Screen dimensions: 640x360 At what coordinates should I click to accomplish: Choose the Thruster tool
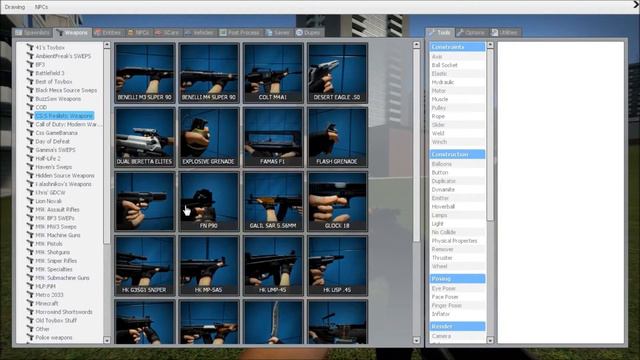point(457,258)
